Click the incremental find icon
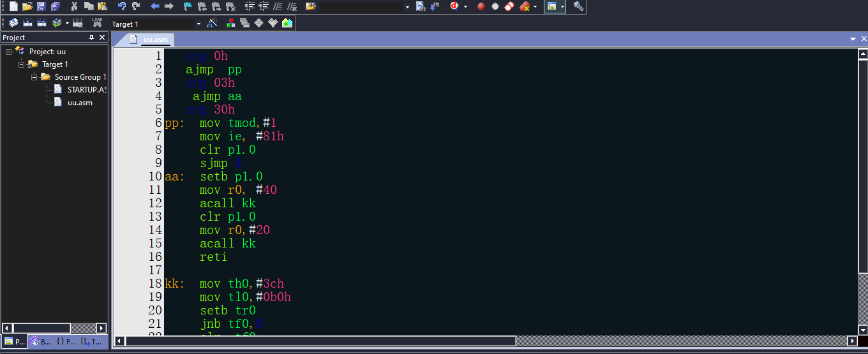Viewport: 868px width, 354px height. 435,6
